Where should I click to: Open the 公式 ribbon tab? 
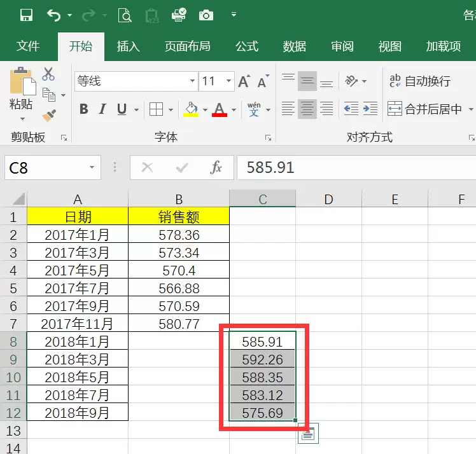247,46
